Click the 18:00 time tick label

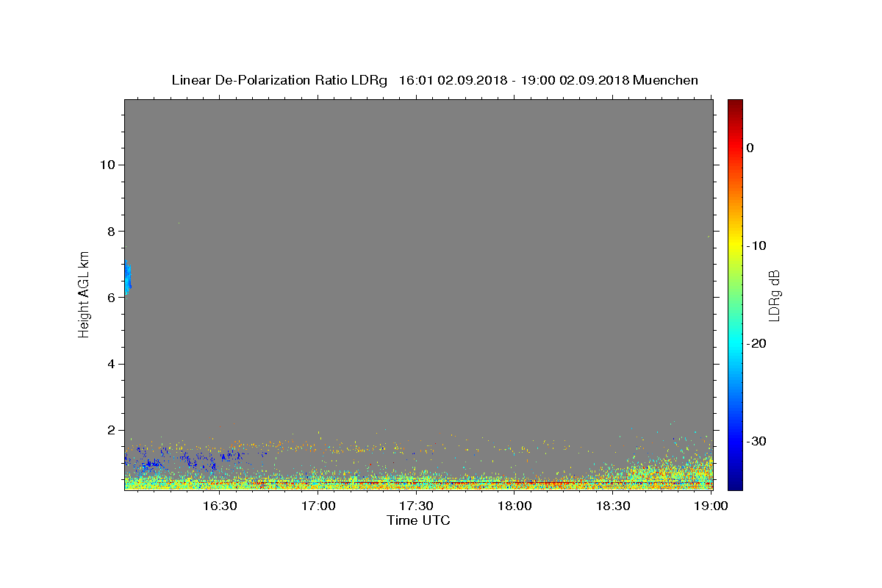coord(514,506)
